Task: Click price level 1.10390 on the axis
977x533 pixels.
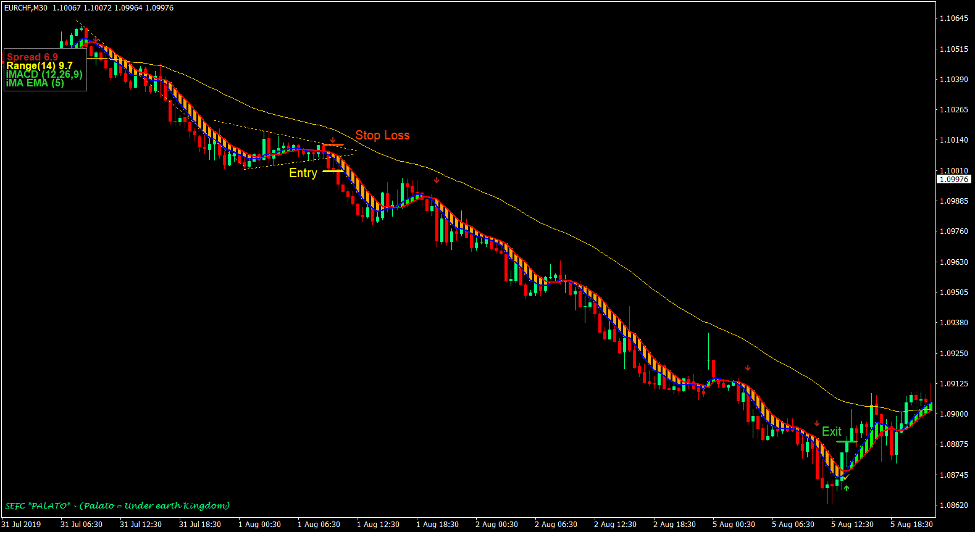Action: point(954,79)
